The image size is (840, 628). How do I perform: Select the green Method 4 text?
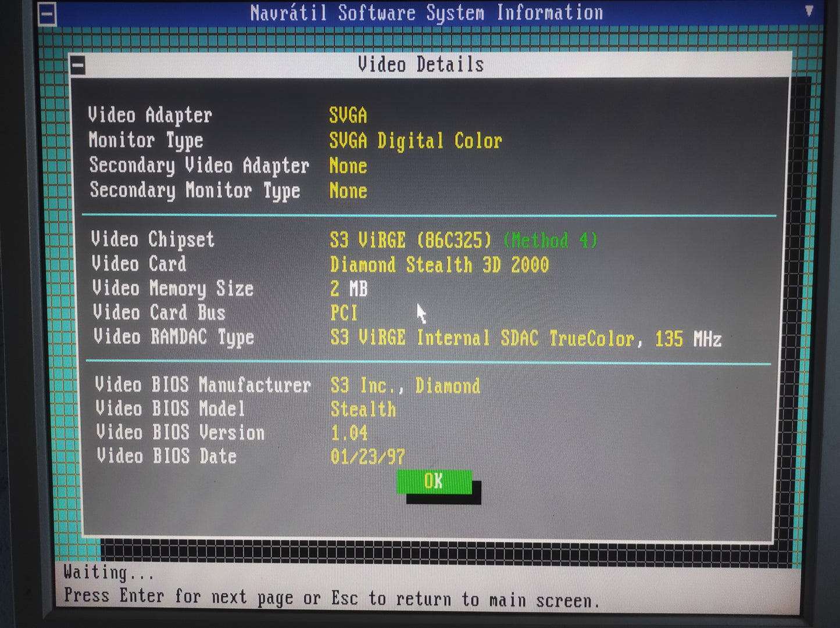click(550, 240)
